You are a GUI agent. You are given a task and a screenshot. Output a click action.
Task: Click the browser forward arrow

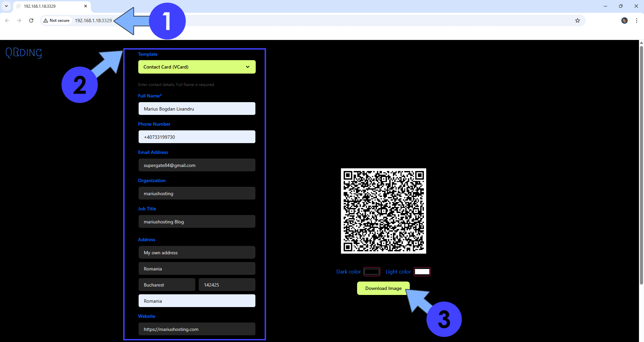[x=19, y=20]
